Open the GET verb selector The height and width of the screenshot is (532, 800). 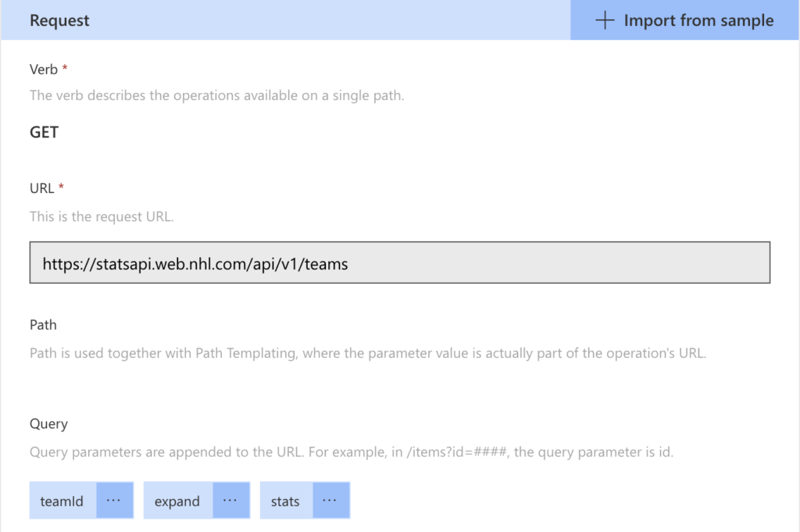pos(44,132)
